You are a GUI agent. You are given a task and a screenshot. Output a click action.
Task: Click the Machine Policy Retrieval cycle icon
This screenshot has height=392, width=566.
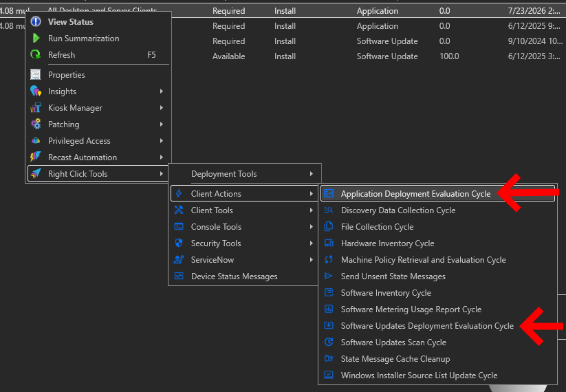pos(329,259)
